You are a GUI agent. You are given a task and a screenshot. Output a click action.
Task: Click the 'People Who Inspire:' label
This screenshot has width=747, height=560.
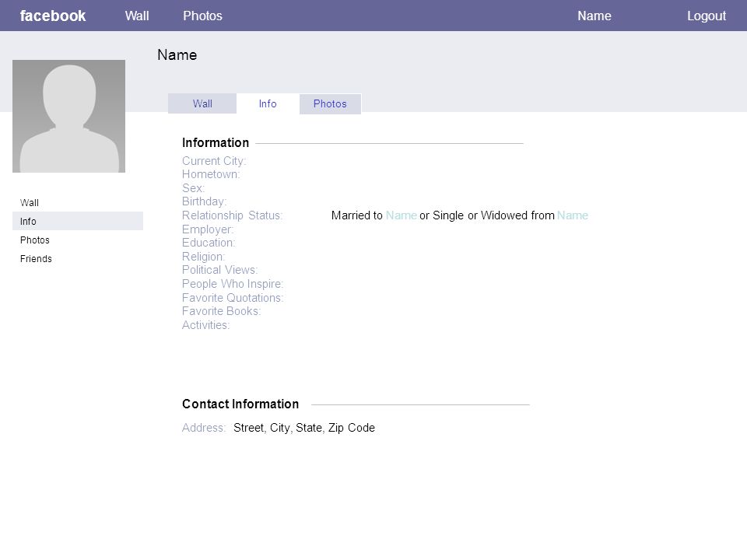click(233, 284)
